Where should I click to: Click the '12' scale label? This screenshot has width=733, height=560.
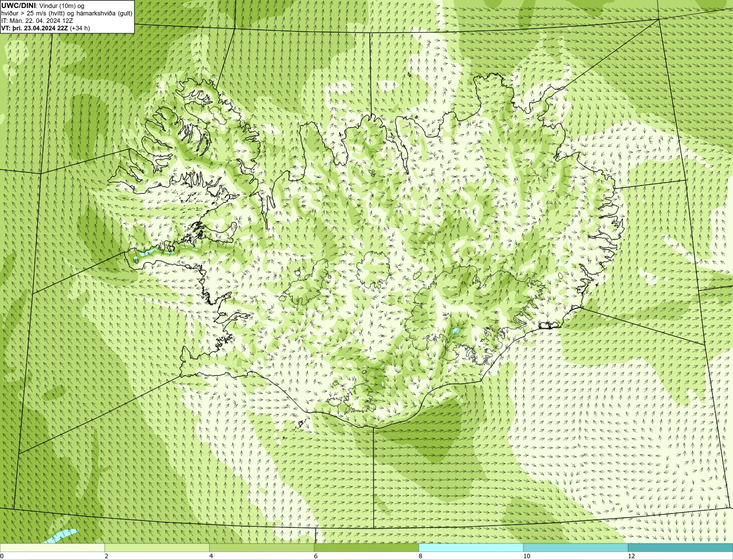pyautogui.click(x=631, y=556)
